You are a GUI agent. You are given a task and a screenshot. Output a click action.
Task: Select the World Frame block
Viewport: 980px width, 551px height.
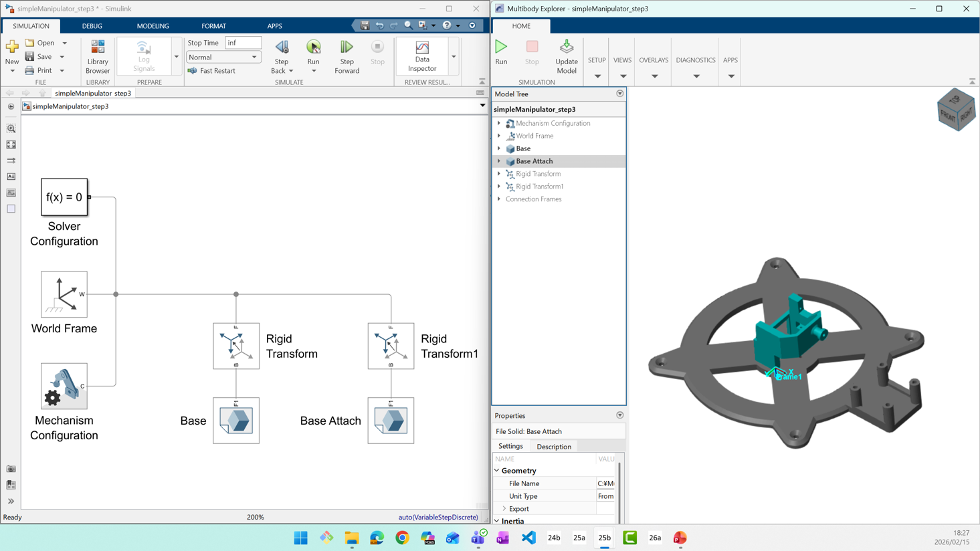64,294
